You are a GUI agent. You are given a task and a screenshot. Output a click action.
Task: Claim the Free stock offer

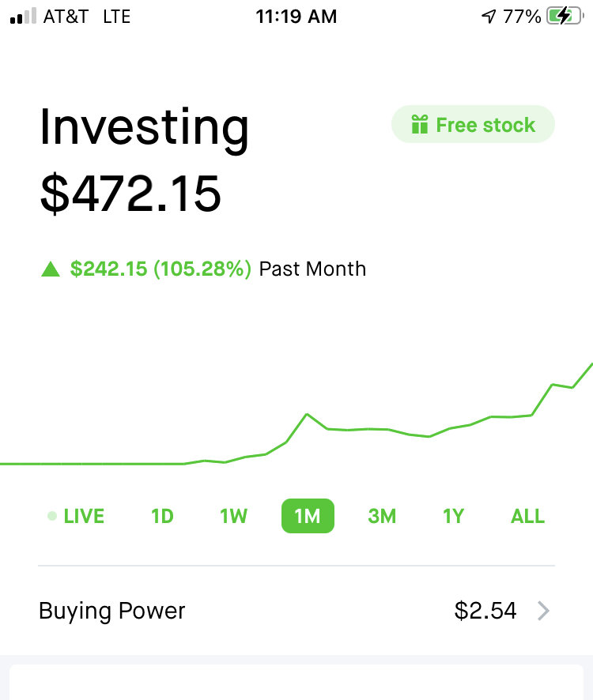pos(474,124)
